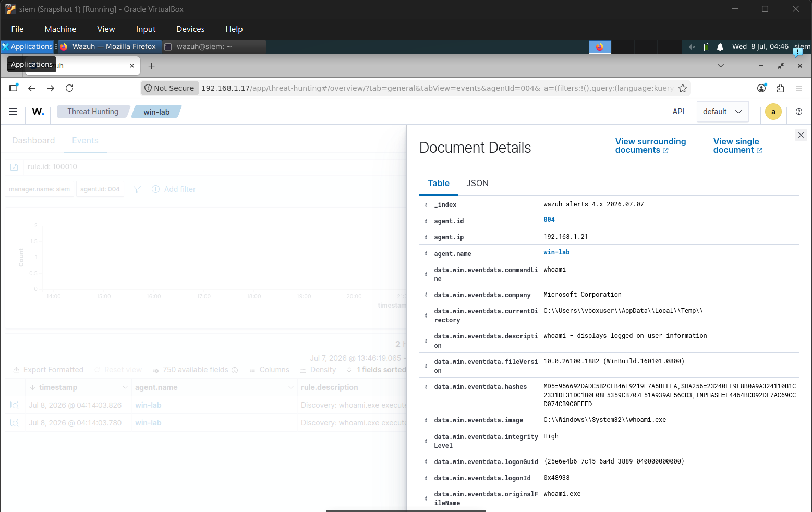The image size is (812, 512).
Task: Click the Firefox address bar URL field
Action: tap(437, 88)
